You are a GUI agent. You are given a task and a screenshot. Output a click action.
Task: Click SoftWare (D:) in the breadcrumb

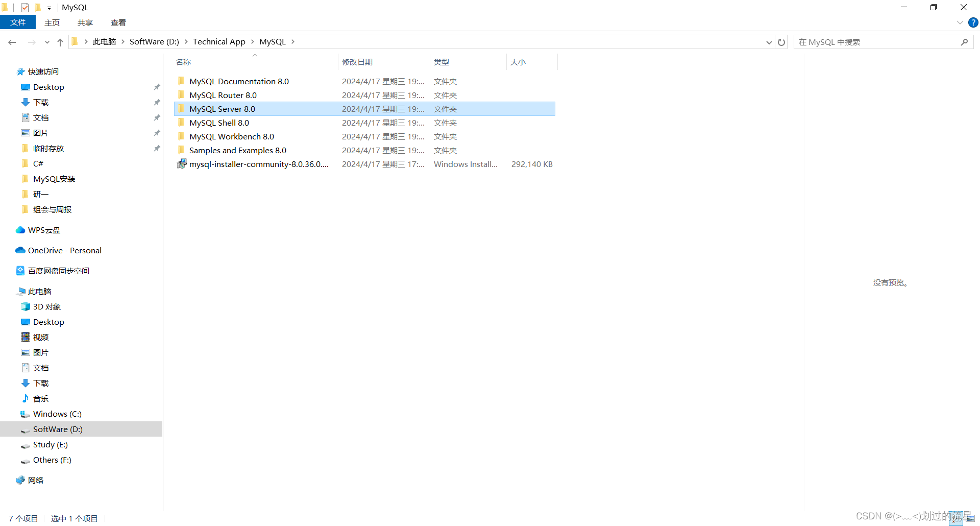[154, 42]
